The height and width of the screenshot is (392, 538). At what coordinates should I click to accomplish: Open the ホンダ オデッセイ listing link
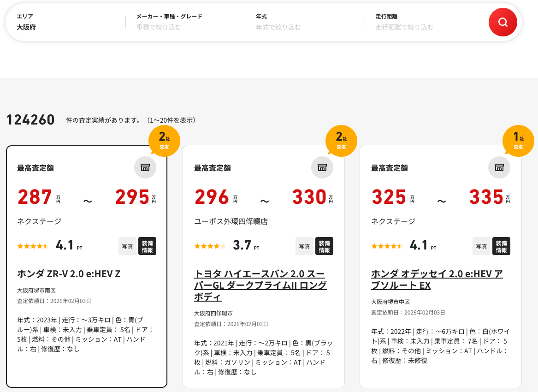pos(437,279)
